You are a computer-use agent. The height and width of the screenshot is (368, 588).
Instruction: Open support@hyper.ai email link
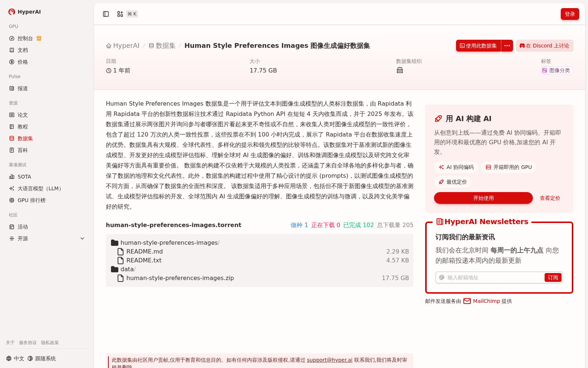[x=330, y=360]
